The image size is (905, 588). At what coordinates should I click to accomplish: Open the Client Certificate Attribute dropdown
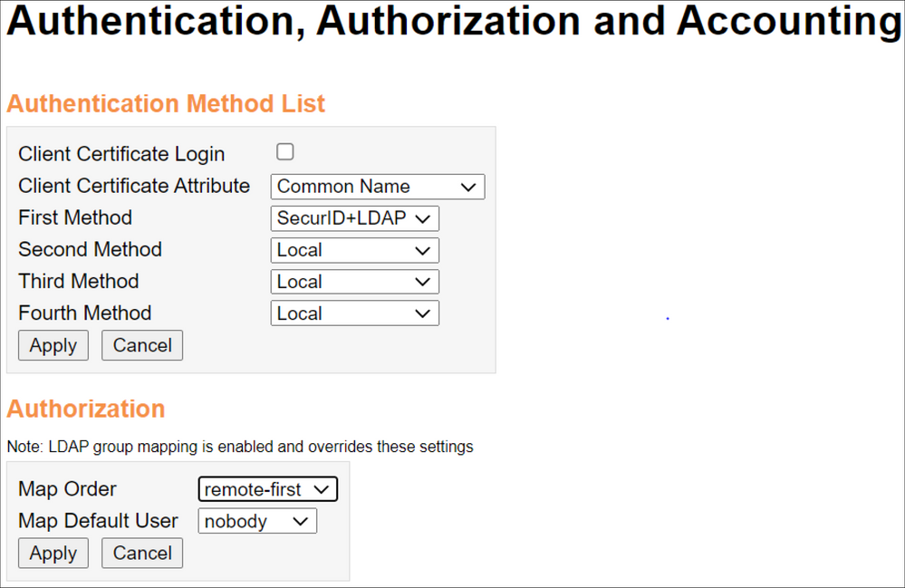coord(377,187)
